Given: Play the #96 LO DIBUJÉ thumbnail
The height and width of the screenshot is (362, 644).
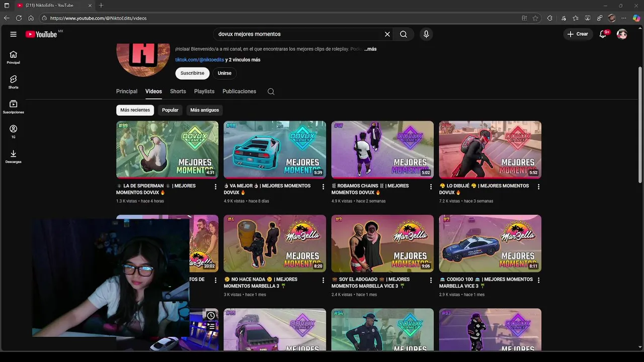Looking at the screenshot, I should click(490, 150).
